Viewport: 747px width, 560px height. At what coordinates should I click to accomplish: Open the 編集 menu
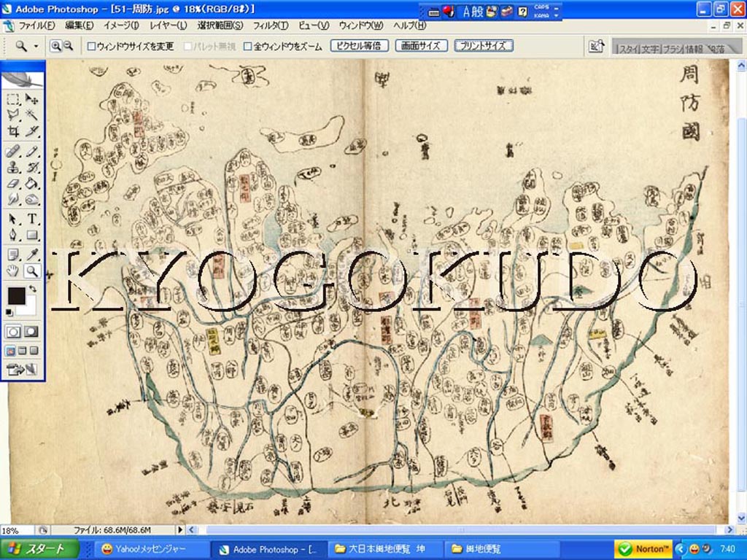(79, 26)
